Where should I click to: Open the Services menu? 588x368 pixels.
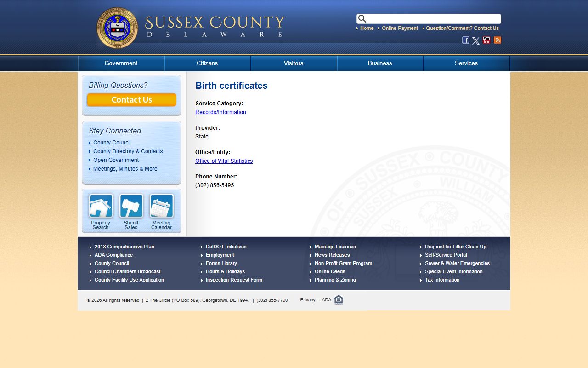coord(466,63)
